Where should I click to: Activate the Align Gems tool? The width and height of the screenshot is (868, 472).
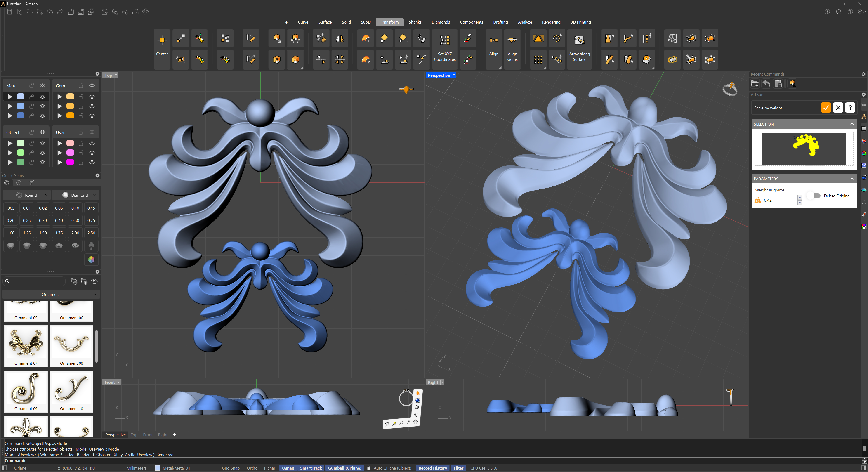(512, 47)
